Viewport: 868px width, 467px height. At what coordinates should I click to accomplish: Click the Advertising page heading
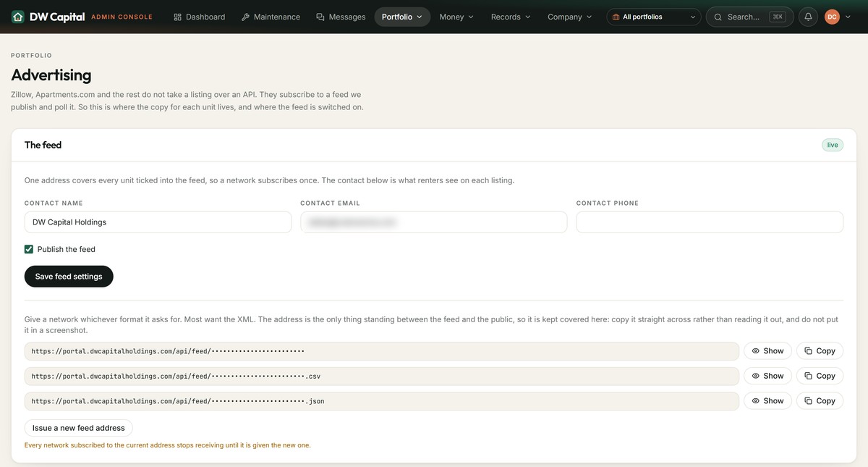point(51,75)
